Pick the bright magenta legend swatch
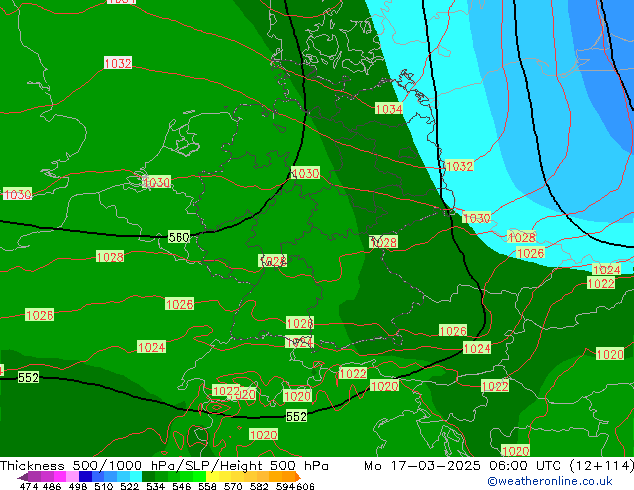The height and width of the screenshot is (490, 634). pos(60,477)
